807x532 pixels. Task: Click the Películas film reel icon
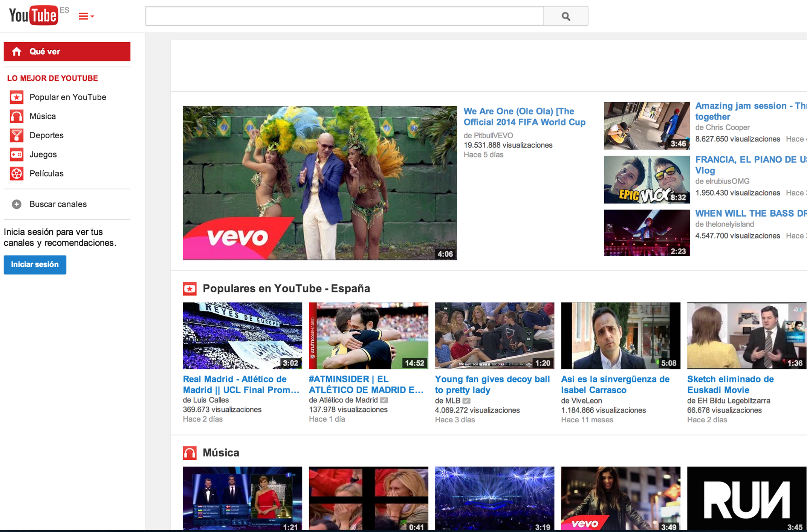tap(17, 174)
